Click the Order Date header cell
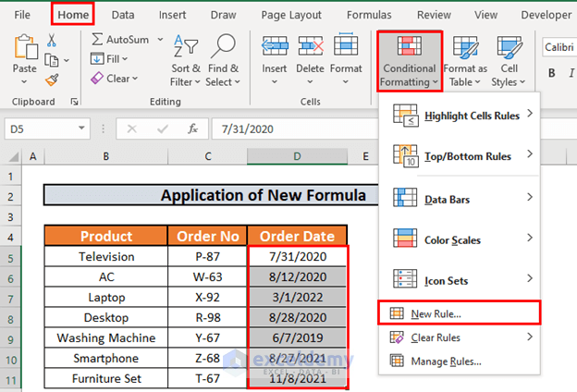The height and width of the screenshot is (392, 577). tap(297, 236)
